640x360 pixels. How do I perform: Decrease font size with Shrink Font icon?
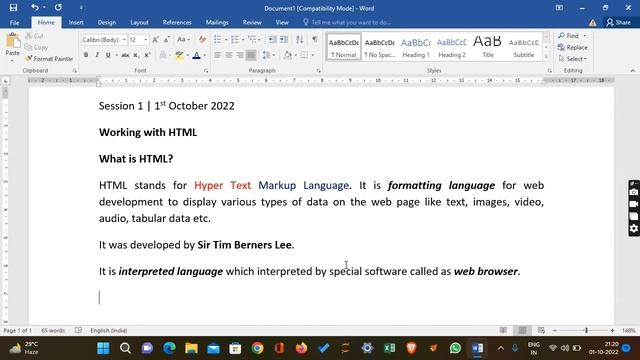167,40
